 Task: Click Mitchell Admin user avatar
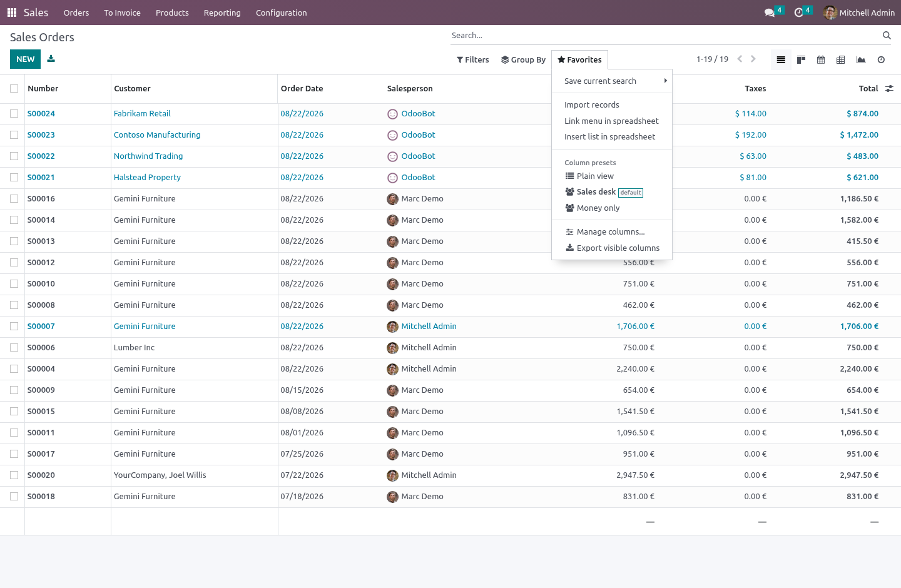830,13
